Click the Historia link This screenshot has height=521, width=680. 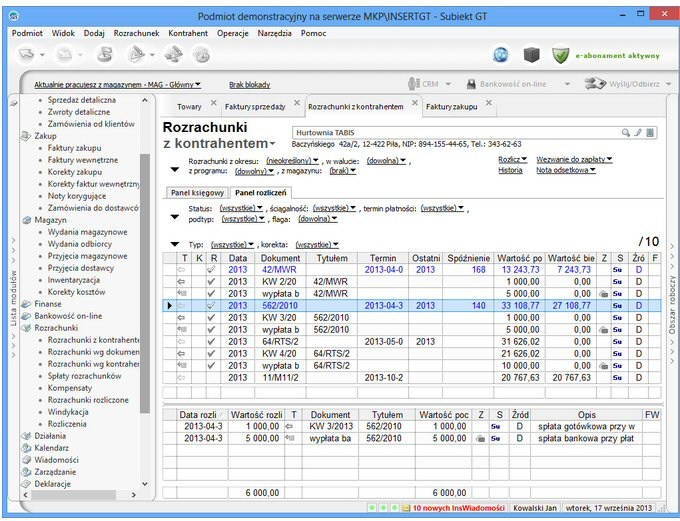tap(510, 170)
